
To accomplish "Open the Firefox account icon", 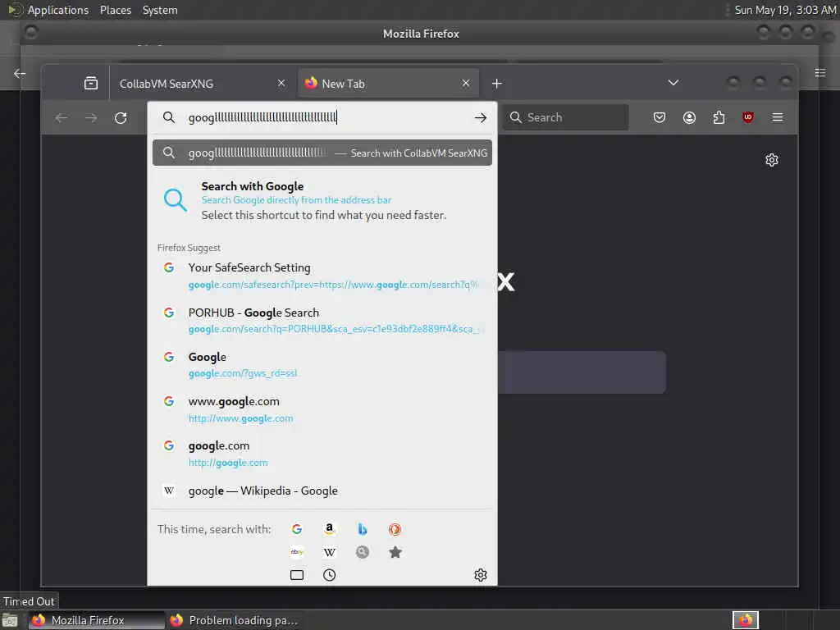I will coord(689,117).
